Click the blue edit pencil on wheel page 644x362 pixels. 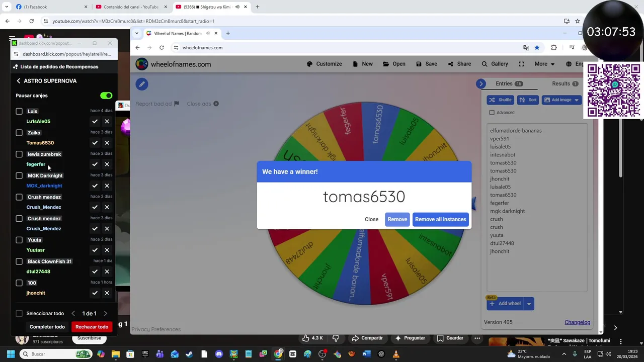click(142, 84)
